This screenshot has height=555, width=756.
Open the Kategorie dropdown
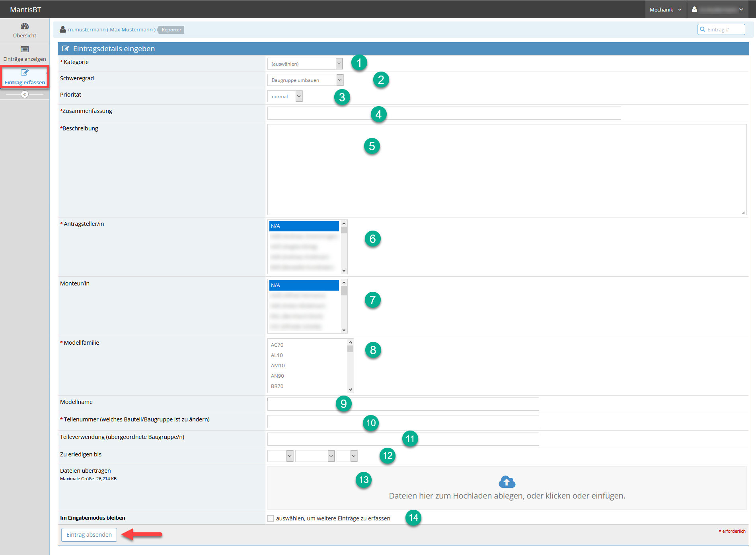coord(305,64)
